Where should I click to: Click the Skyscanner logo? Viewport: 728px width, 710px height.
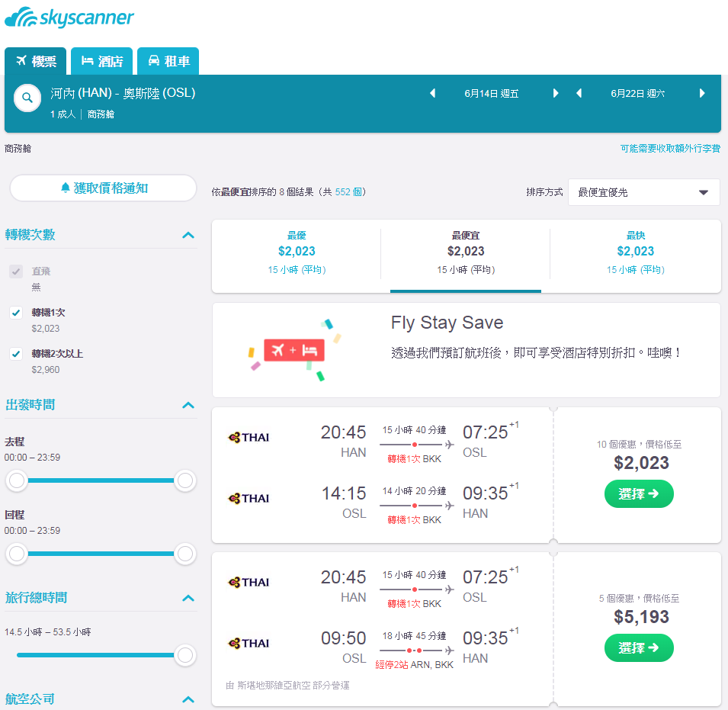pos(69,18)
